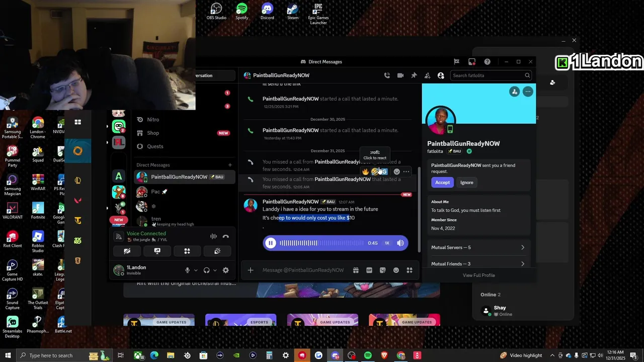
Task: Expand Mutual Servers — 5
Action: coord(478,247)
